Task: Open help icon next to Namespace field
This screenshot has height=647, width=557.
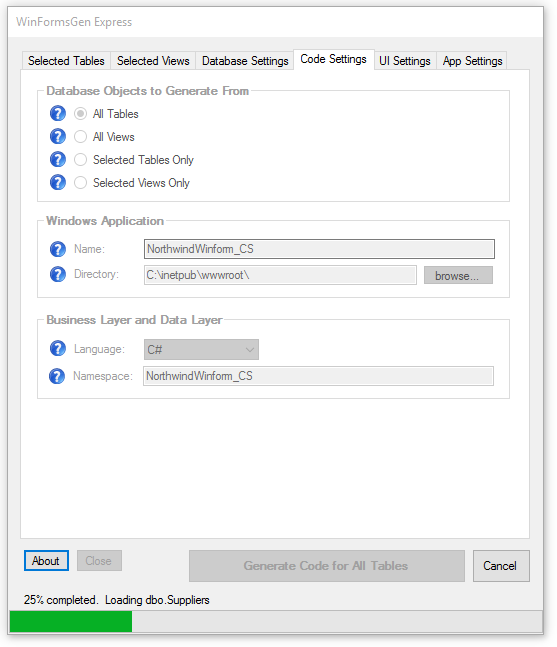Action: pyautogui.click(x=57, y=376)
